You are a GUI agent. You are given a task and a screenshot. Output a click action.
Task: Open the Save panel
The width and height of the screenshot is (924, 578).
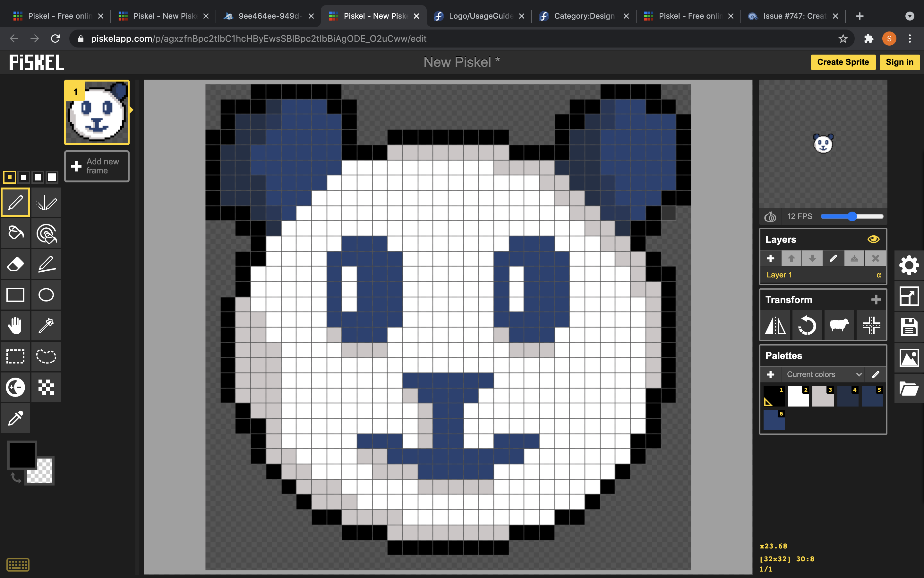click(909, 327)
